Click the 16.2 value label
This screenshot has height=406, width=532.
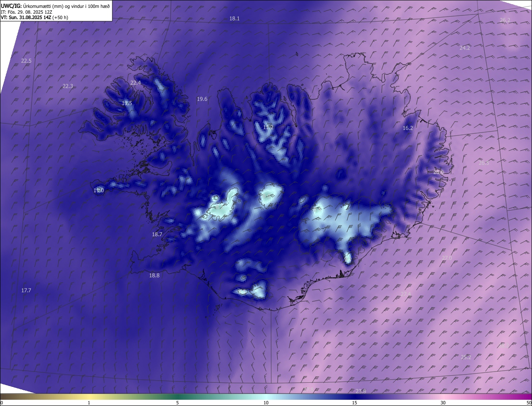[x=408, y=128]
